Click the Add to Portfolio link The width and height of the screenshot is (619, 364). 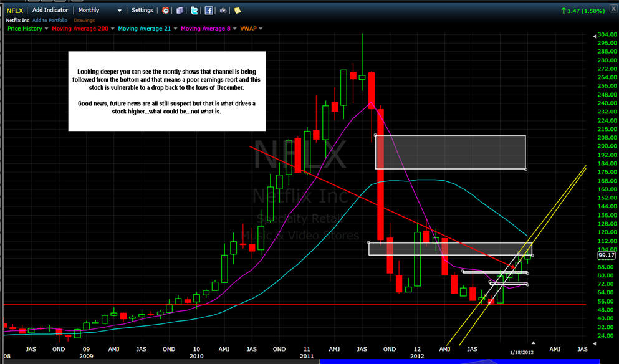click(x=50, y=20)
